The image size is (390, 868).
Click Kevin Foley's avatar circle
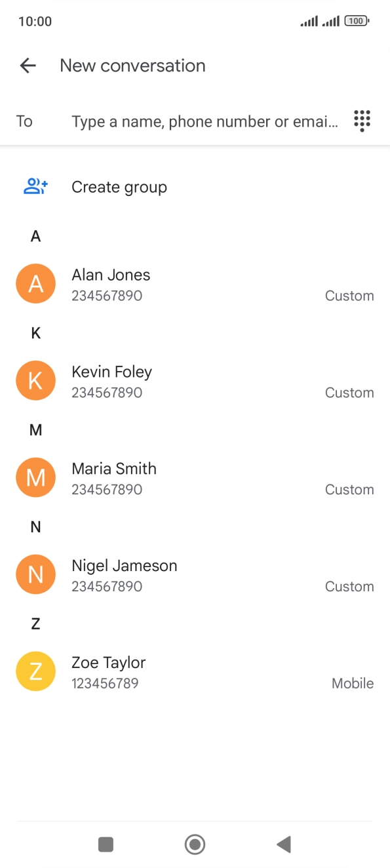(35, 380)
